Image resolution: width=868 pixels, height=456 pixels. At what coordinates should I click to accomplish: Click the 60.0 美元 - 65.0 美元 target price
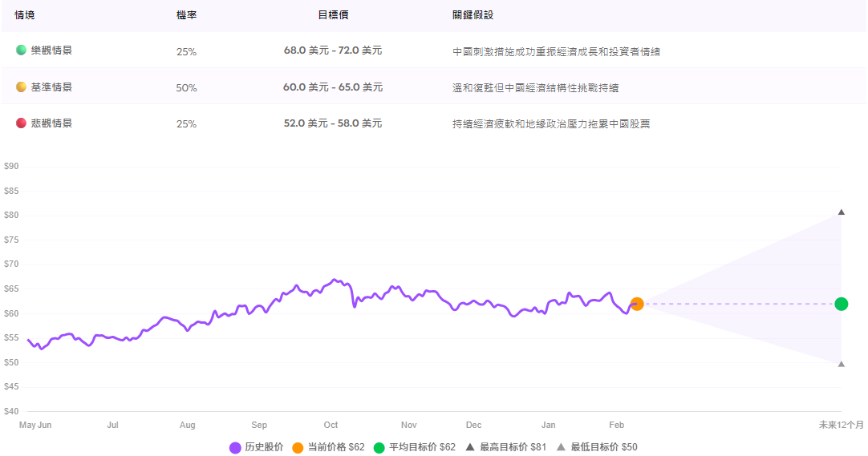point(333,87)
